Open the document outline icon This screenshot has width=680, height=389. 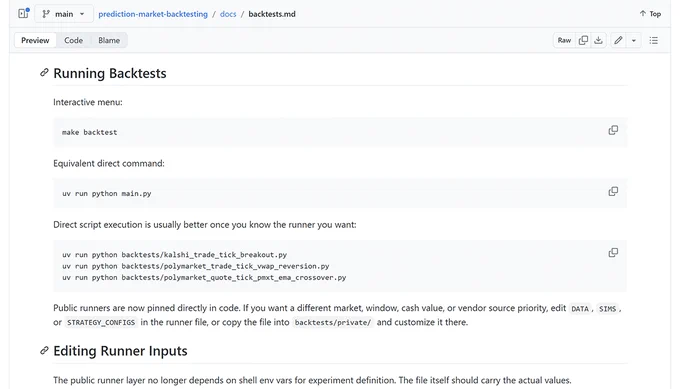tap(654, 40)
